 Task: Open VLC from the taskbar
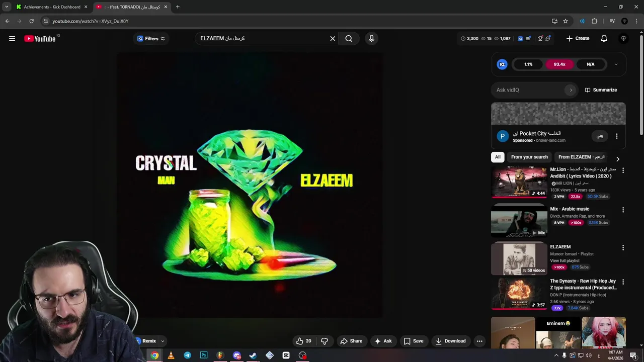point(171,355)
